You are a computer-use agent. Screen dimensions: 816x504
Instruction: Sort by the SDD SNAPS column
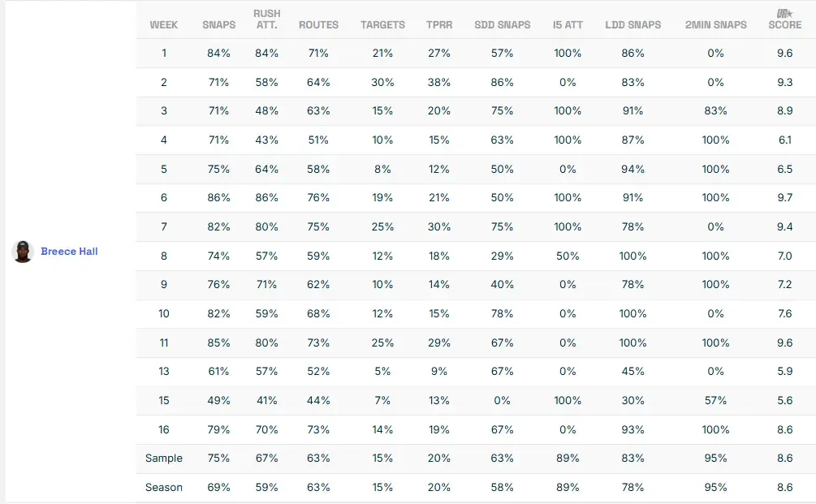point(502,25)
